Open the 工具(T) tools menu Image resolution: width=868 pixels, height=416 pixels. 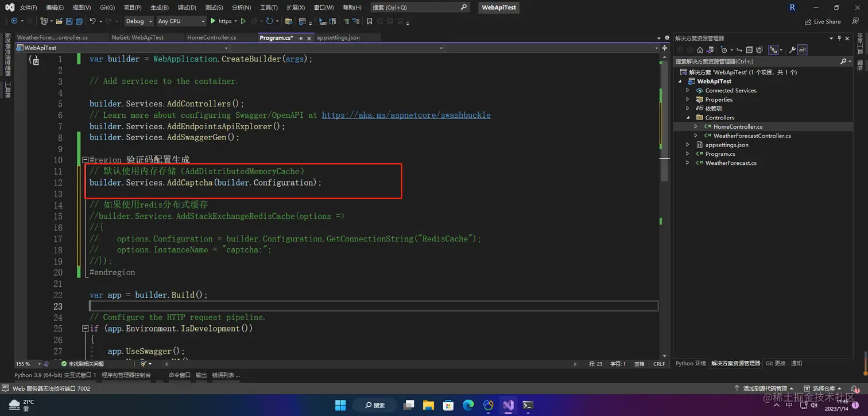[269, 7]
